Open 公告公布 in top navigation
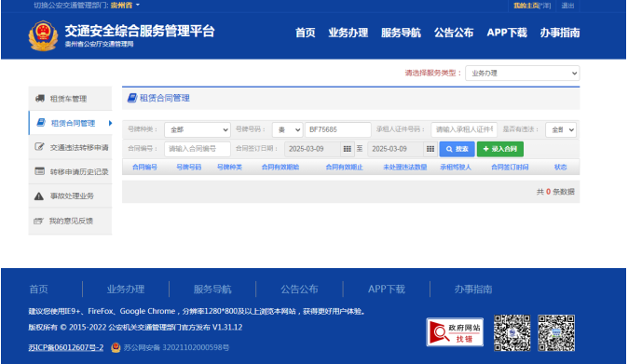 coord(454,33)
